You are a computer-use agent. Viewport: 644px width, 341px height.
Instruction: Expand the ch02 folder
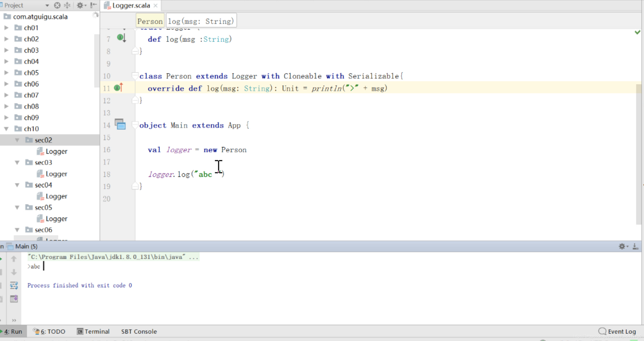[6, 39]
